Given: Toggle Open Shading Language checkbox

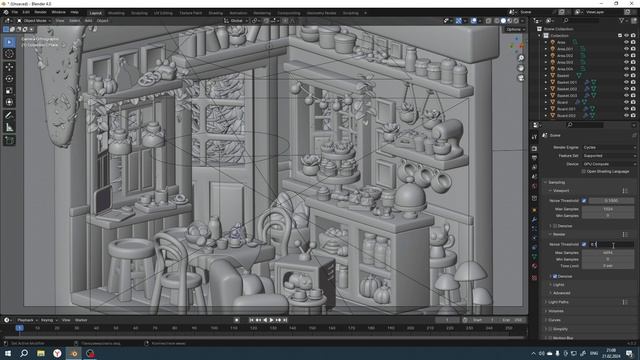Looking at the screenshot, I should [583, 171].
